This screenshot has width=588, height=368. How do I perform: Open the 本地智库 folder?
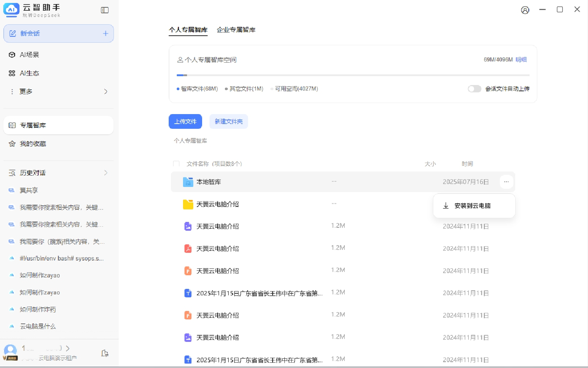pyautogui.click(x=208, y=182)
